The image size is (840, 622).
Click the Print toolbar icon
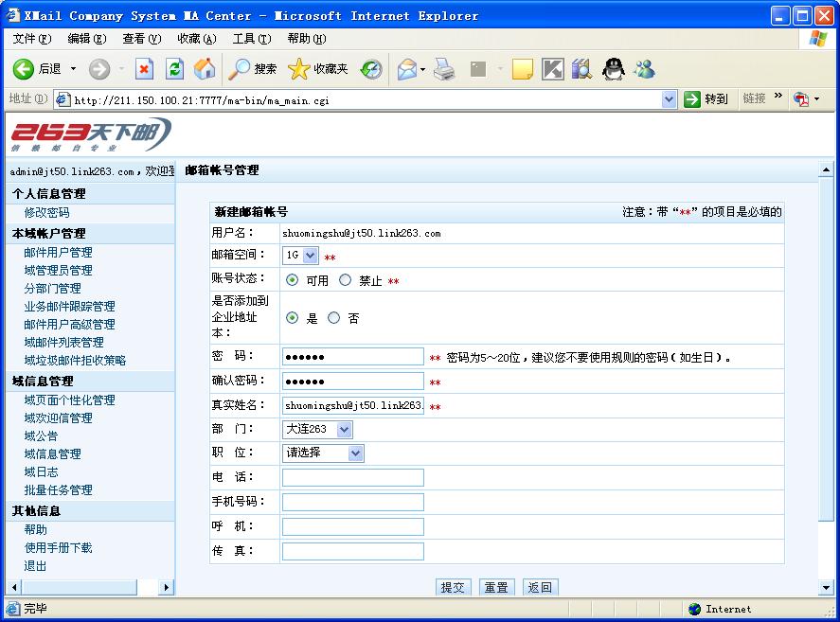tap(444, 69)
